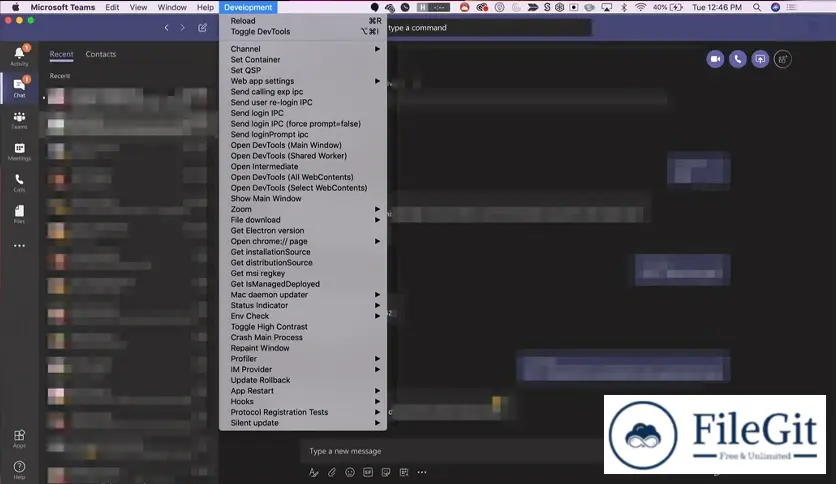Choose Reload from Development menu
The height and width of the screenshot is (484, 836).
pos(303,21)
